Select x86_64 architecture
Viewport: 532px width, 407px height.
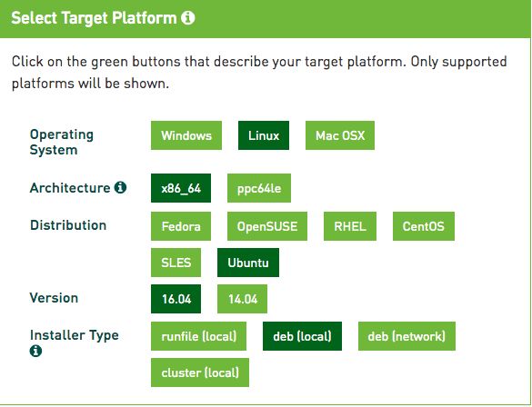(x=181, y=188)
